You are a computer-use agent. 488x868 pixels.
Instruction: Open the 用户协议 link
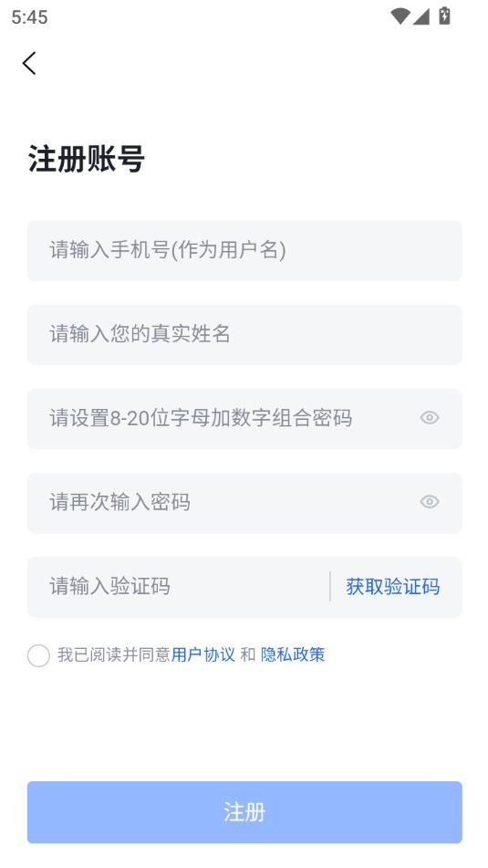(x=203, y=654)
